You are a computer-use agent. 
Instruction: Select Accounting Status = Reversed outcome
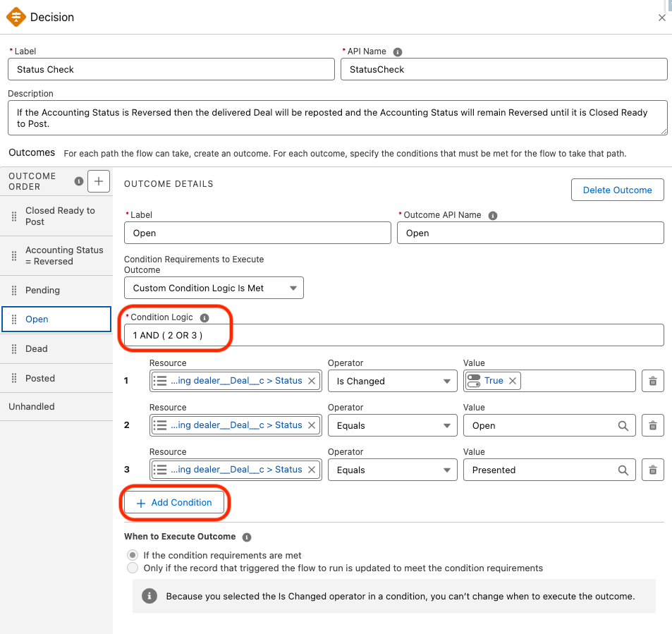[56, 256]
